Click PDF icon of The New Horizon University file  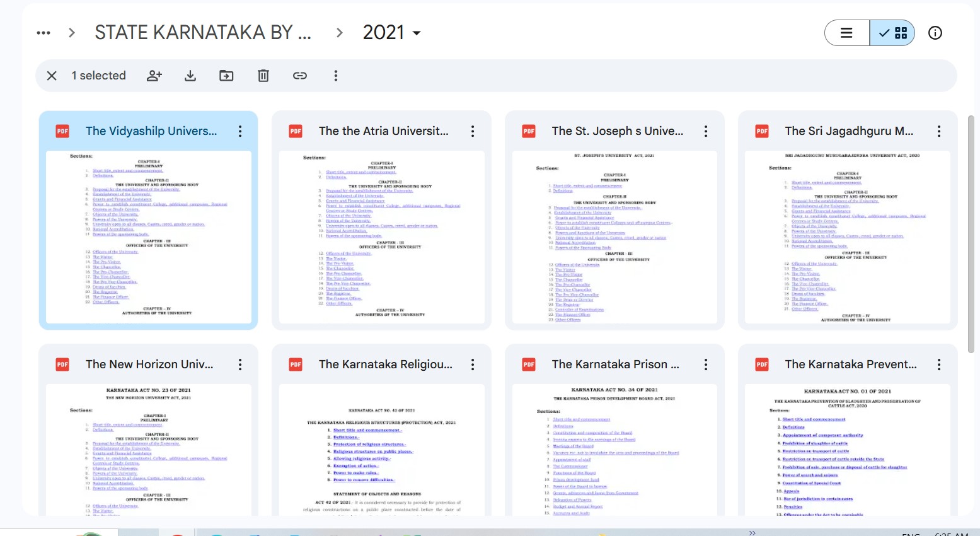62,364
